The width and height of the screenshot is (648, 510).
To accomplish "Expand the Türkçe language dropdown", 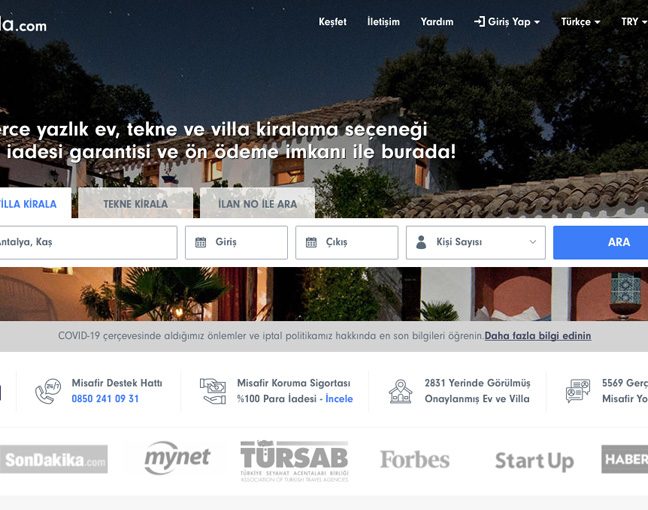I will (580, 22).
